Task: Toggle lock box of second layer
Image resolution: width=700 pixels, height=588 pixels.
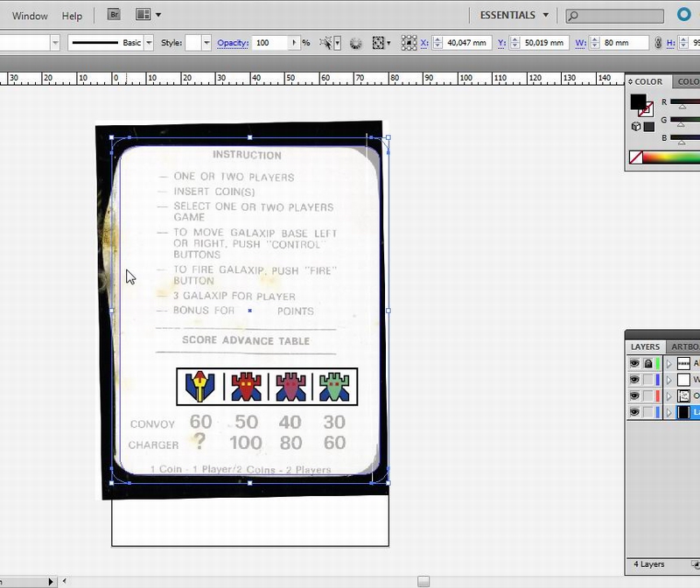Action: pyautogui.click(x=648, y=380)
